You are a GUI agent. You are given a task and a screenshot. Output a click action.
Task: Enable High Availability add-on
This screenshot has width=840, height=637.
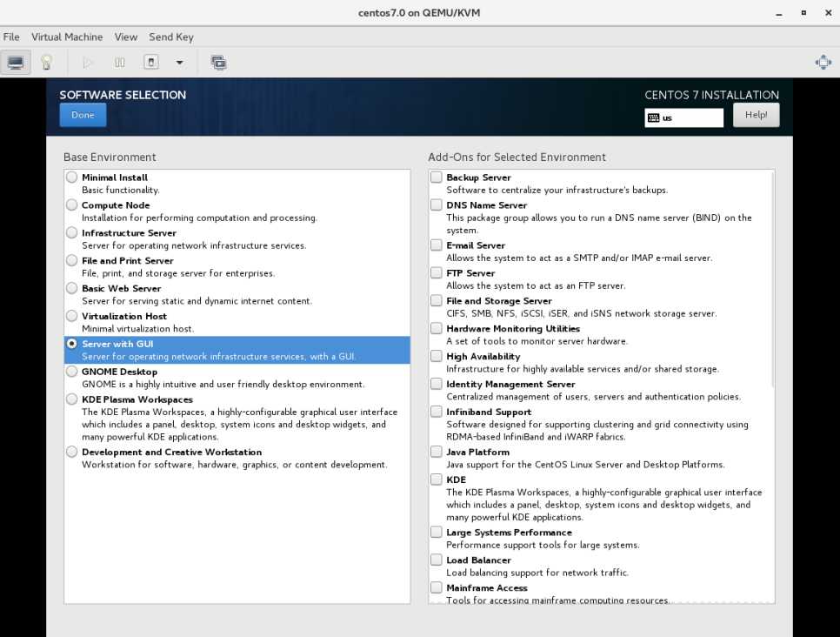coord(437,356)
